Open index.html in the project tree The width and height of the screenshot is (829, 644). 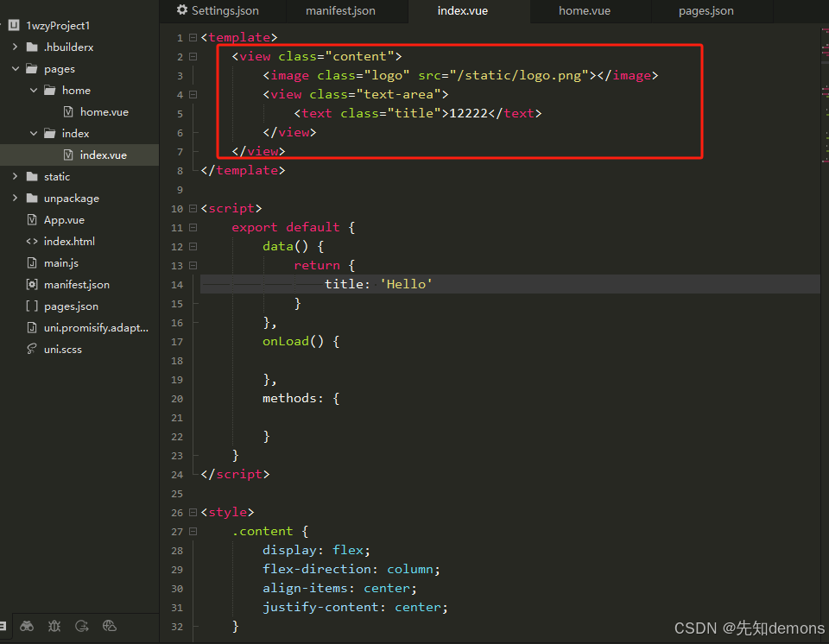pyautogui.click(x=69, y=241)
